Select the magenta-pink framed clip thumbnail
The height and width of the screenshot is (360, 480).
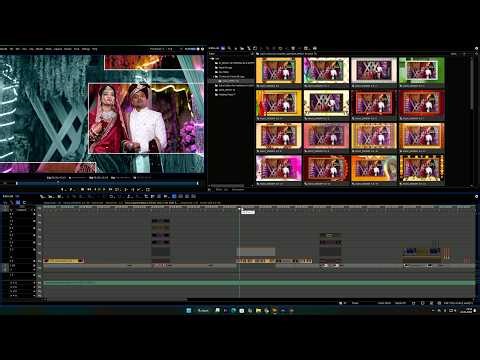tap(279, 168)
